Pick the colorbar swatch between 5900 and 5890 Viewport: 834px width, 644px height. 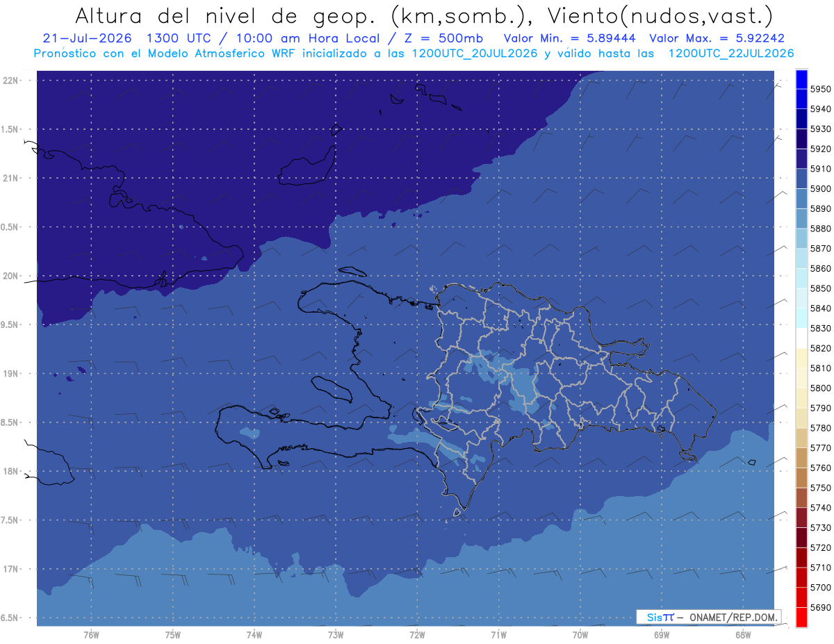(801, 199)
